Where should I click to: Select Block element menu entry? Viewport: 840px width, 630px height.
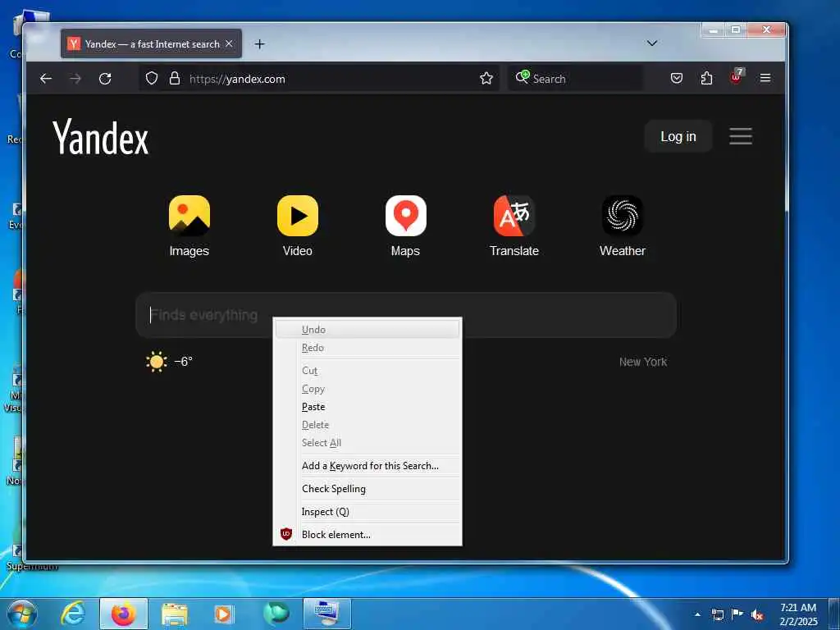pos(367,535)
